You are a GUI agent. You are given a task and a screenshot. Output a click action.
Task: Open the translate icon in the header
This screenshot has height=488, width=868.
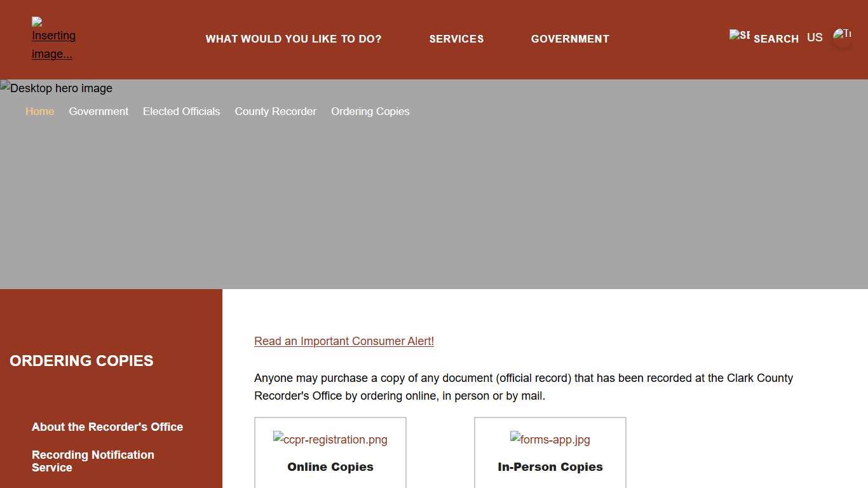(842, 37)
